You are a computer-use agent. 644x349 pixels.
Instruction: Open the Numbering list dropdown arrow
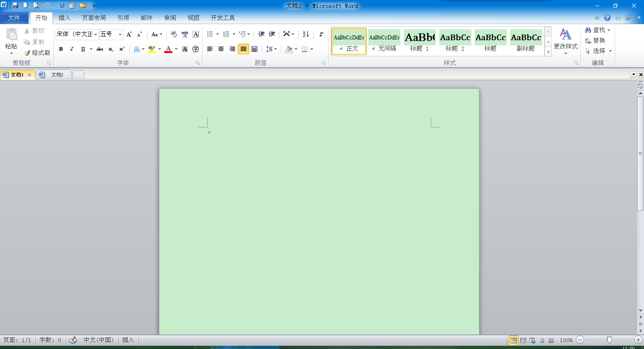[x=234, y=34]
